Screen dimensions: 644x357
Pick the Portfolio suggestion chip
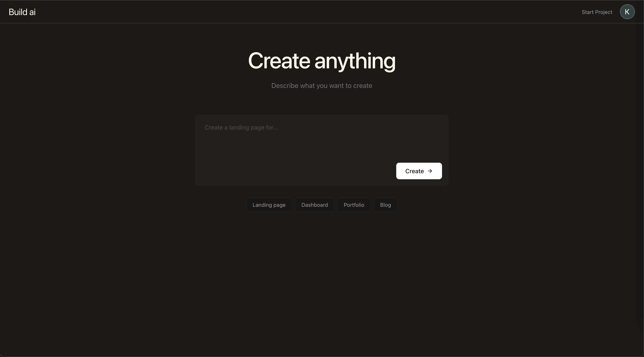354,205
